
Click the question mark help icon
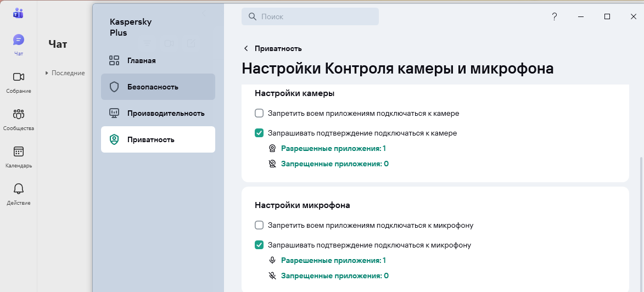pyautogui.click(x=555, y=17)
